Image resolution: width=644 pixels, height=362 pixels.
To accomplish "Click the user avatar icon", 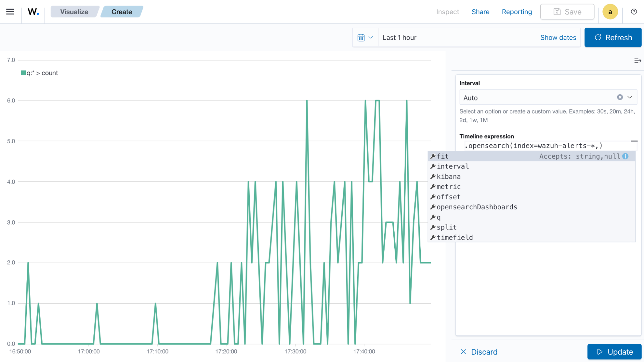I will click(610, 12).
